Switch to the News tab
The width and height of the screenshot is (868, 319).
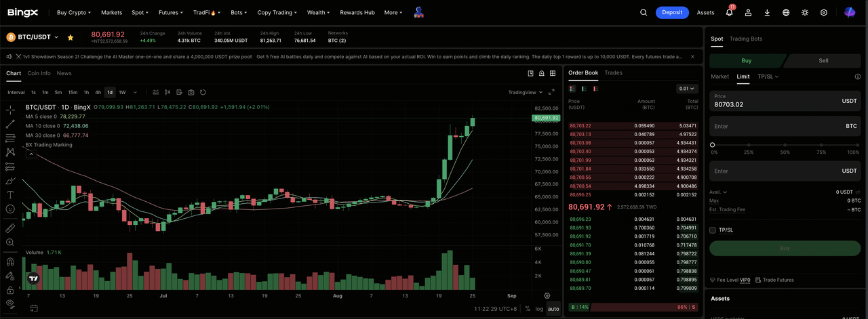tap(64, 73)
